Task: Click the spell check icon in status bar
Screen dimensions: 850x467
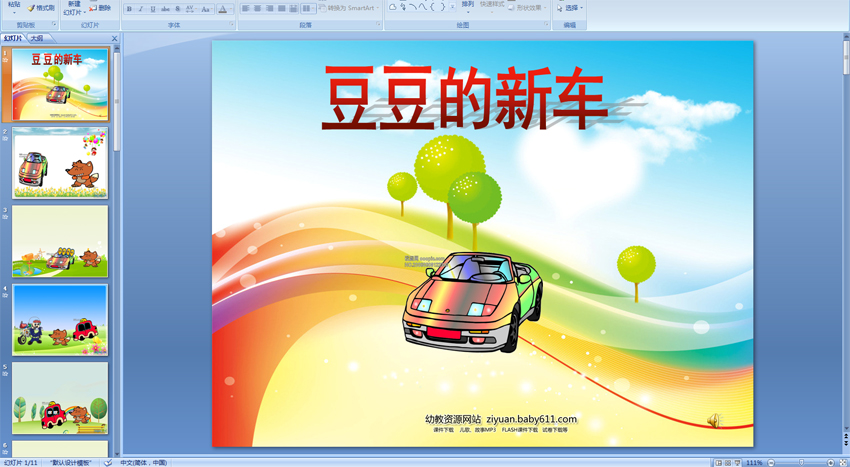Action: point(108,463)
